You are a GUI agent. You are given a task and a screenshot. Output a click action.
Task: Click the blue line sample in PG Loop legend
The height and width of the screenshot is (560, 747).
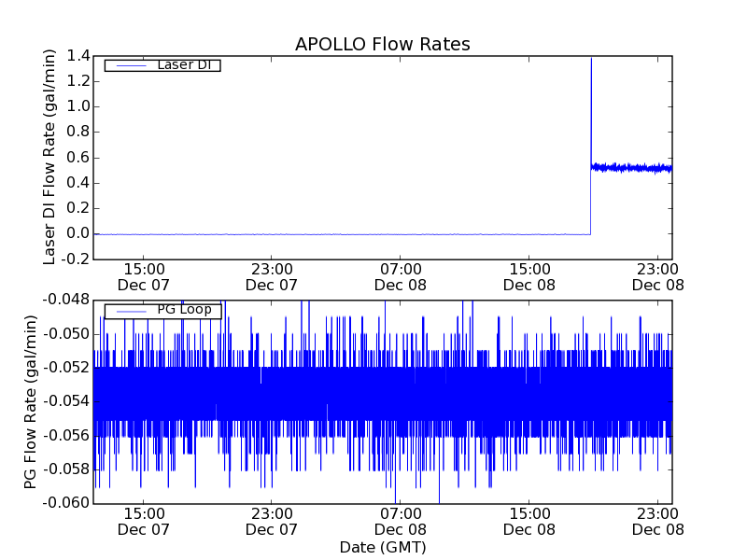[x=129, y=311]
